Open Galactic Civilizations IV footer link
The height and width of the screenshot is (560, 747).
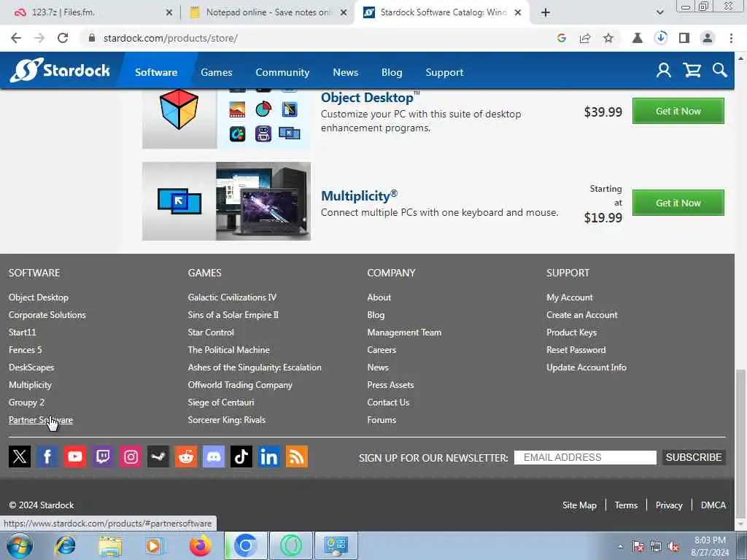[x=232, y=297]
